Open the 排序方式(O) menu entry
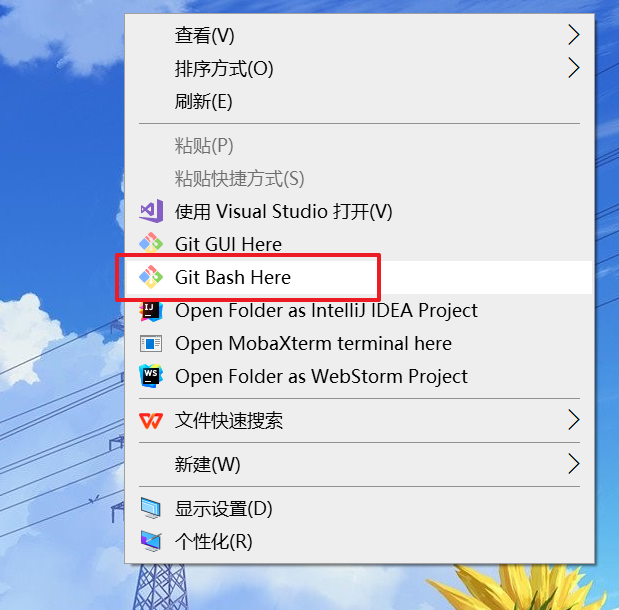 [x=359, y=68]
